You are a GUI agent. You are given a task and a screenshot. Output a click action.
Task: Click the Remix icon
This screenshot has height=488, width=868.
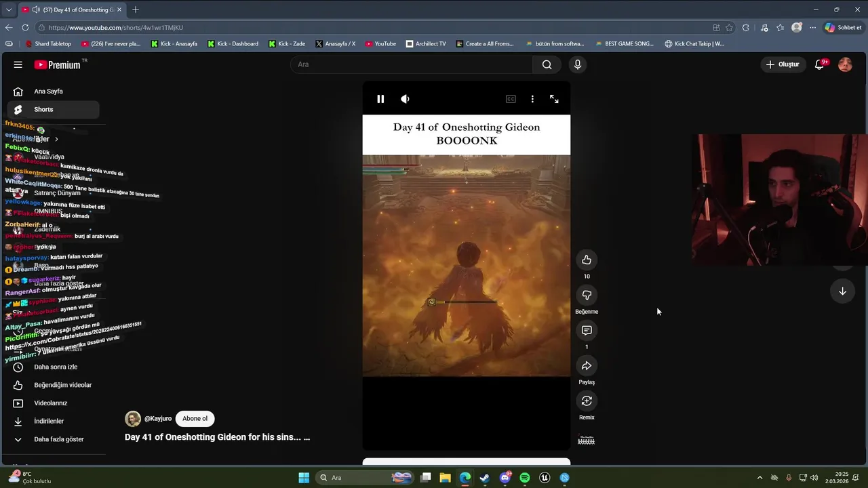click(x=587, y=401)
